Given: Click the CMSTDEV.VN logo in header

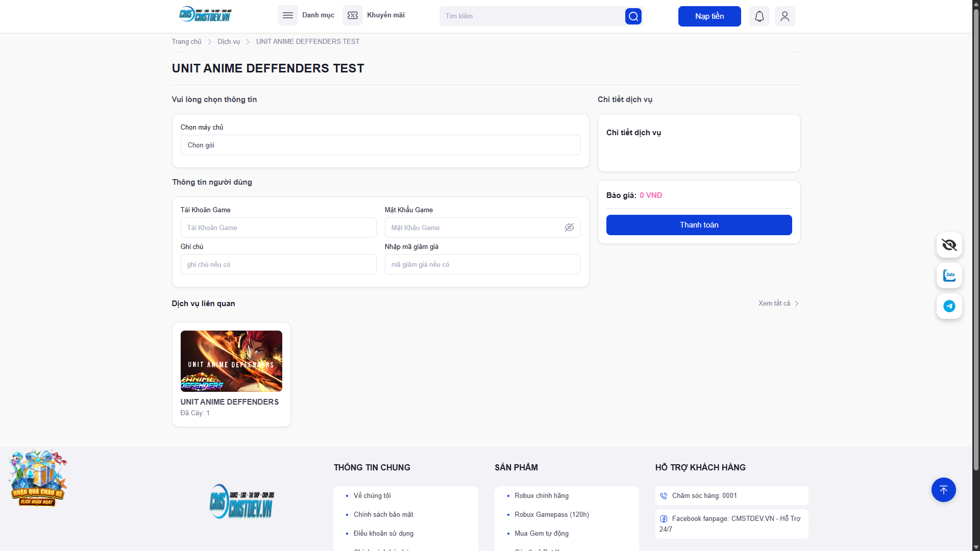Looking at the screenshot, I should [205, 15].
